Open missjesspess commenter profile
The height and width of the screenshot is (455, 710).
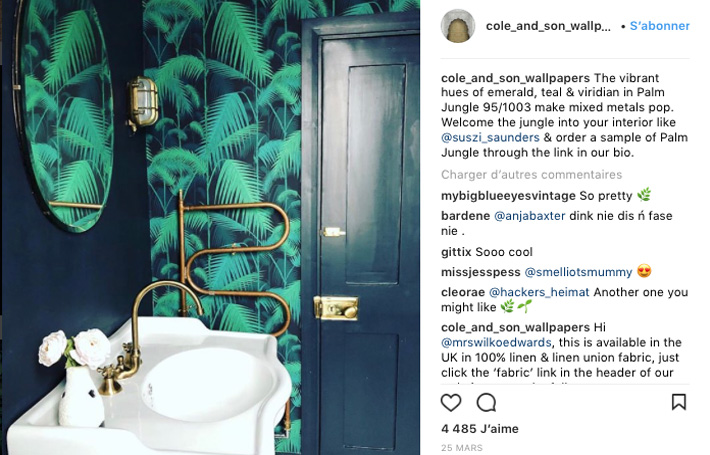[480, 272]
